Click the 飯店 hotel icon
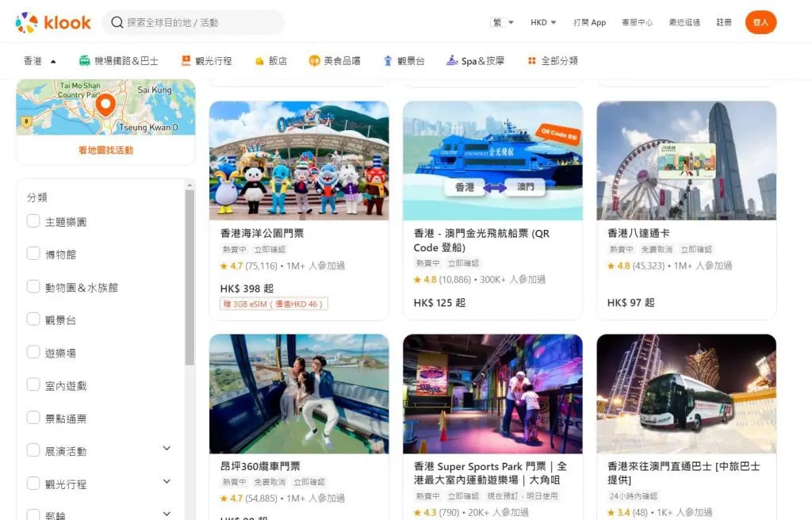Viewport: 812px width, 520px height. click(259, 61)
